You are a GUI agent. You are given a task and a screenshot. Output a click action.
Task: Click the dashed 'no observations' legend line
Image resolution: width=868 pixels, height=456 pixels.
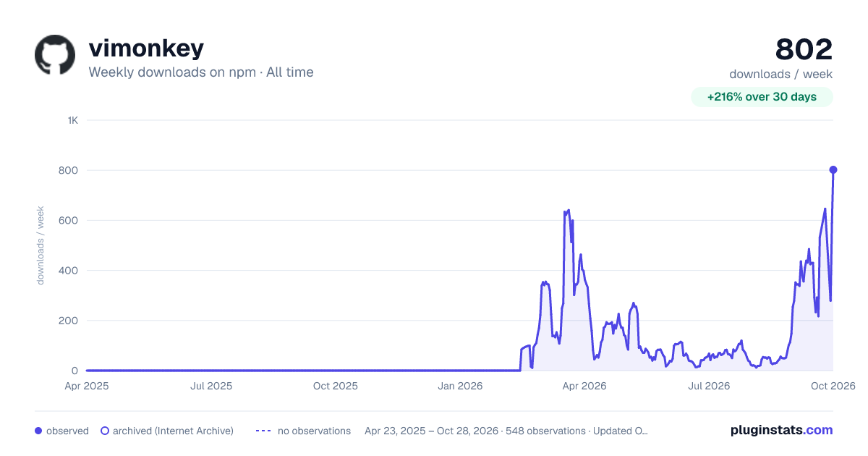point(264,431)
